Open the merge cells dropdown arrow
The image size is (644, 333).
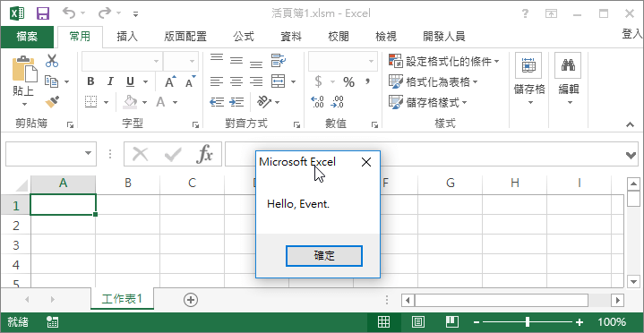pyautogui.click(x=293, y=81)
